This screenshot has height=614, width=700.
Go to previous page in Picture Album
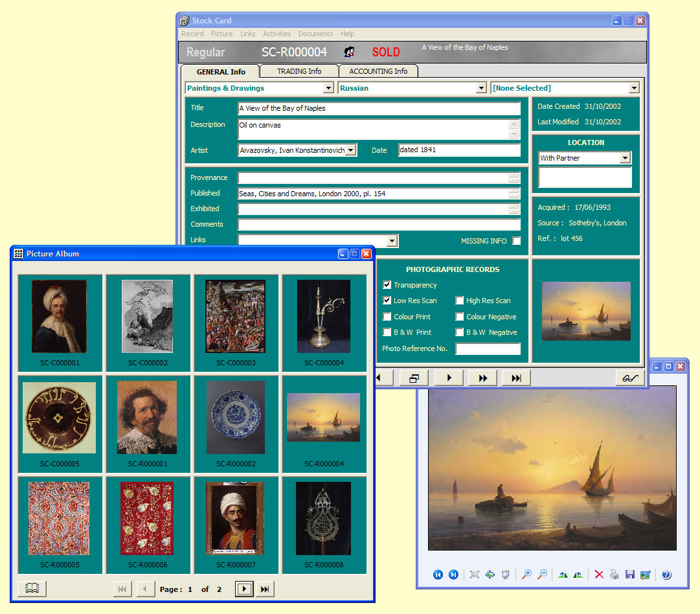pyautogui.click(x=144, y=589)
